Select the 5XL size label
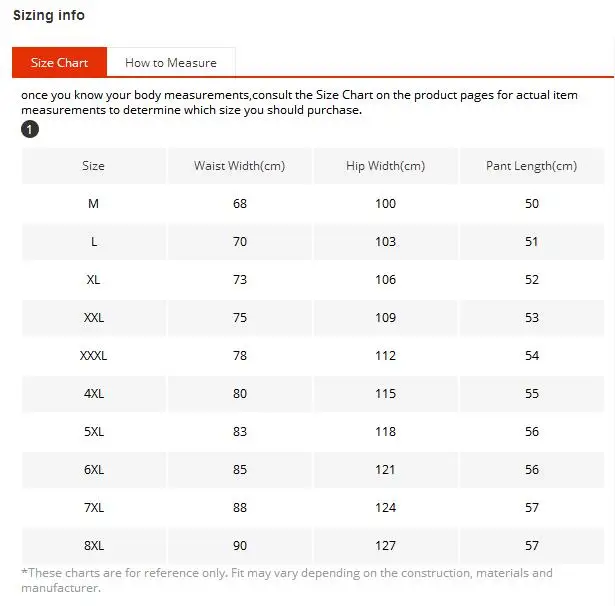 click(94, 431)
